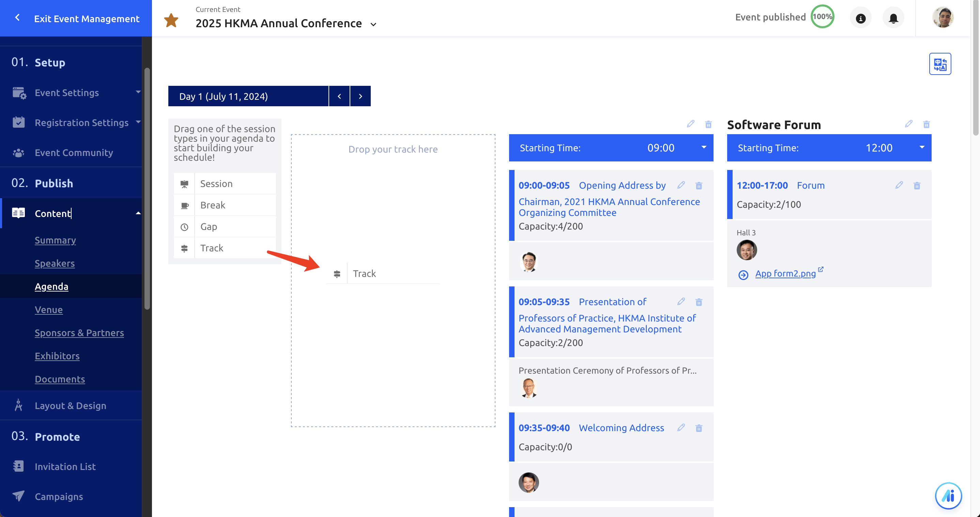Viewport: 980px width, 517px height.
Task: Go to next agenda day
Action: click(360, 96)
